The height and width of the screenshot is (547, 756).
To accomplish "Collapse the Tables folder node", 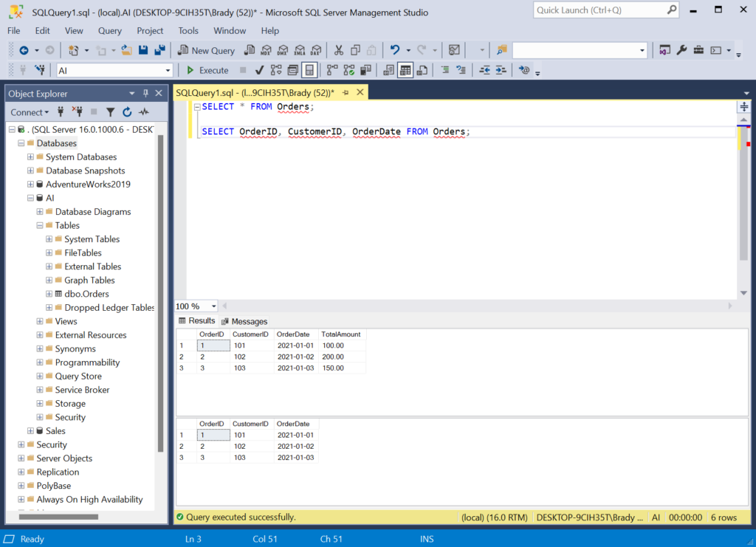I will [40, 225].
